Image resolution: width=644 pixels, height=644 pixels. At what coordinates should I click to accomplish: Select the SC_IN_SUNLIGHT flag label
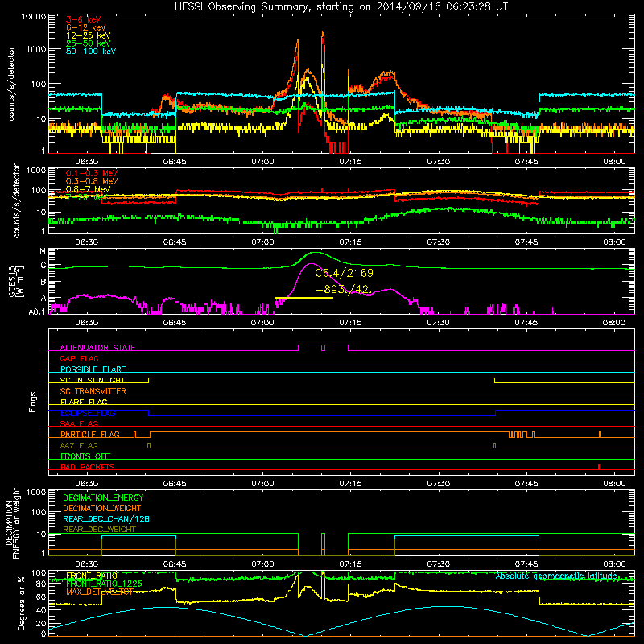point(93,380)
